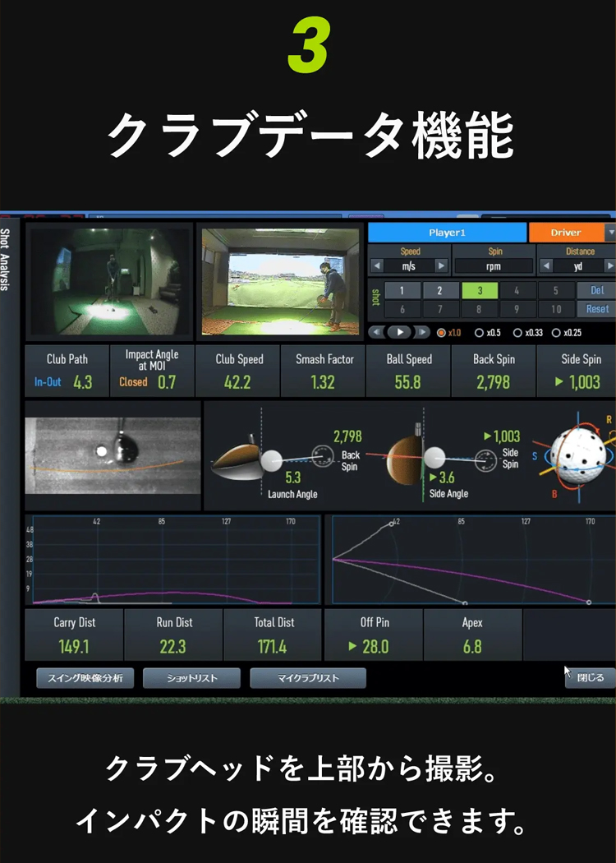
Task: Step forward one frame in playback
Action: point(422,332)
